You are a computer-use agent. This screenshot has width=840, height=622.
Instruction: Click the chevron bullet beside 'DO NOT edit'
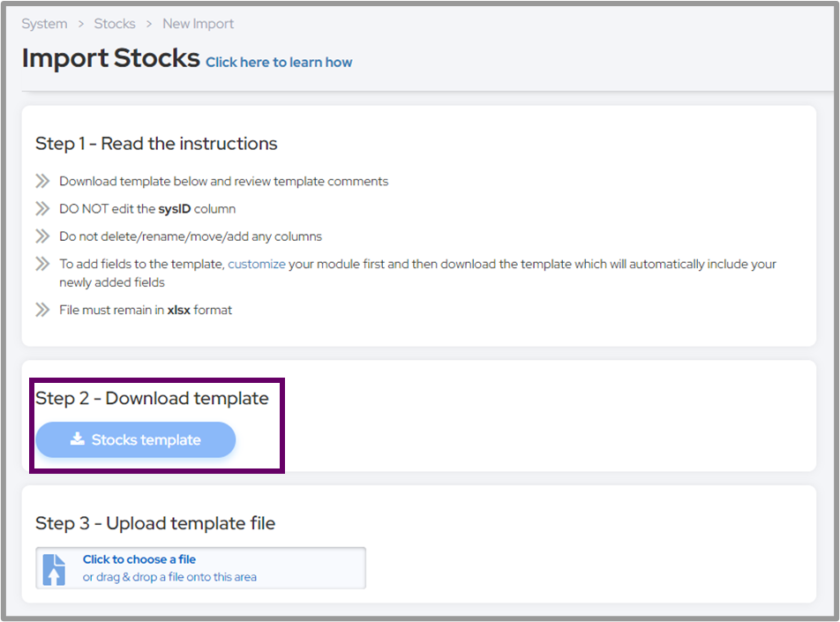[x=42, y=209]
